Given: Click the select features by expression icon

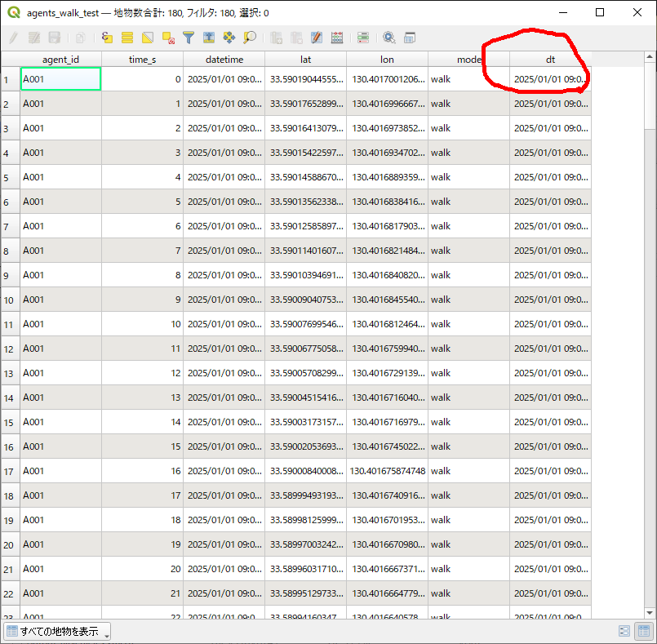Looking at the screenshot, I should pyautogui.click(x=107, y=38).
